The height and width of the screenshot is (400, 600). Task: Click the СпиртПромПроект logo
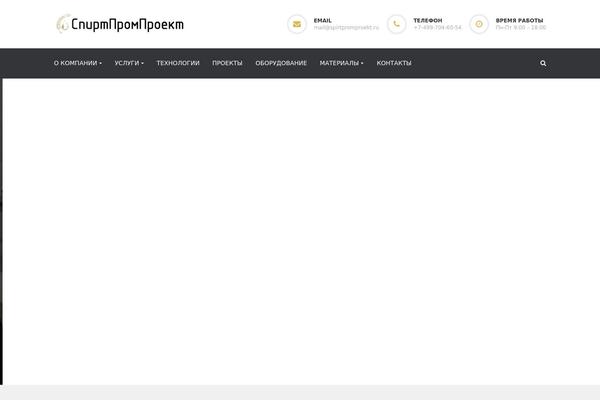(120, 24)
